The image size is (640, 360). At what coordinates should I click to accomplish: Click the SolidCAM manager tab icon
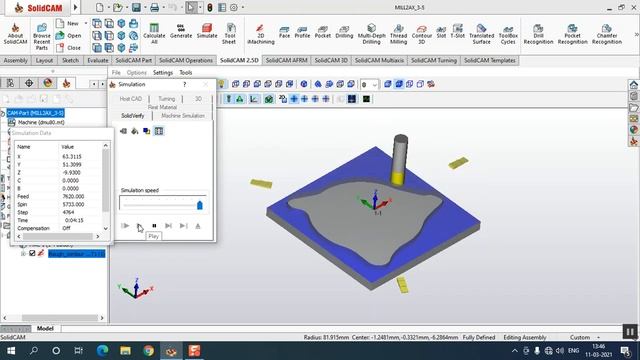(x=66, y=83)
